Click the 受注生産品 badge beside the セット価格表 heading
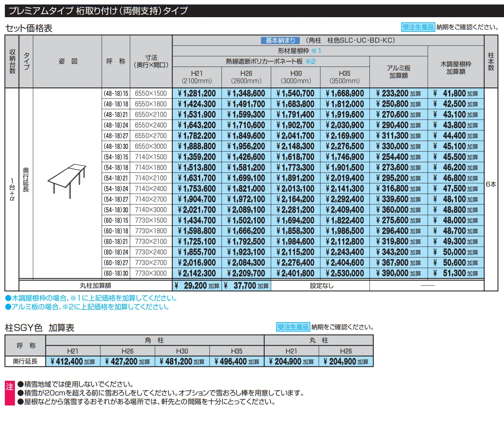The height and width of the screenshot is (423, 504). tap(418, 27)
